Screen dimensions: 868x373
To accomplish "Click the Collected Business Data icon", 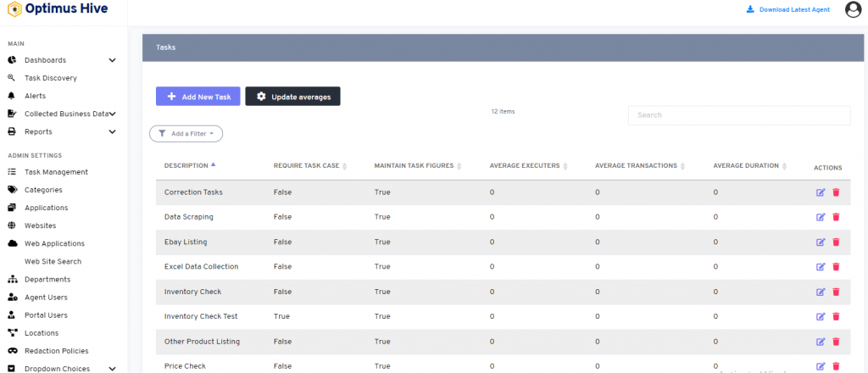I will 12,114.
